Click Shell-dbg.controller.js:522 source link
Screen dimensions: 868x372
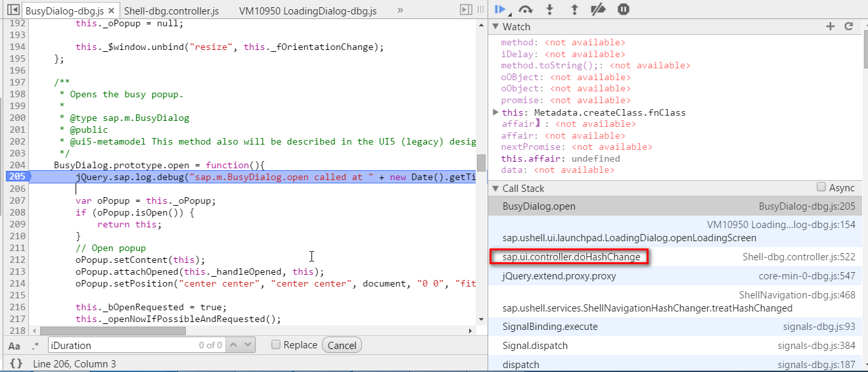click(x=799, y=257)
